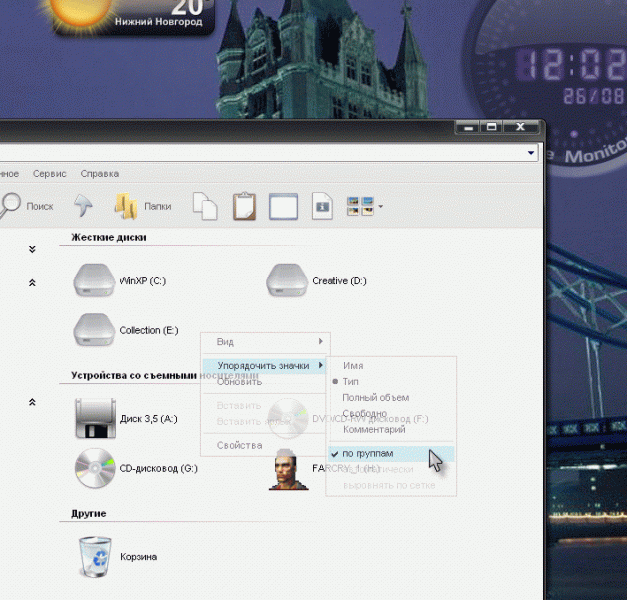Click the Устройства со съемными носителями group header
The image size is (627, 600).
[165, 375]
